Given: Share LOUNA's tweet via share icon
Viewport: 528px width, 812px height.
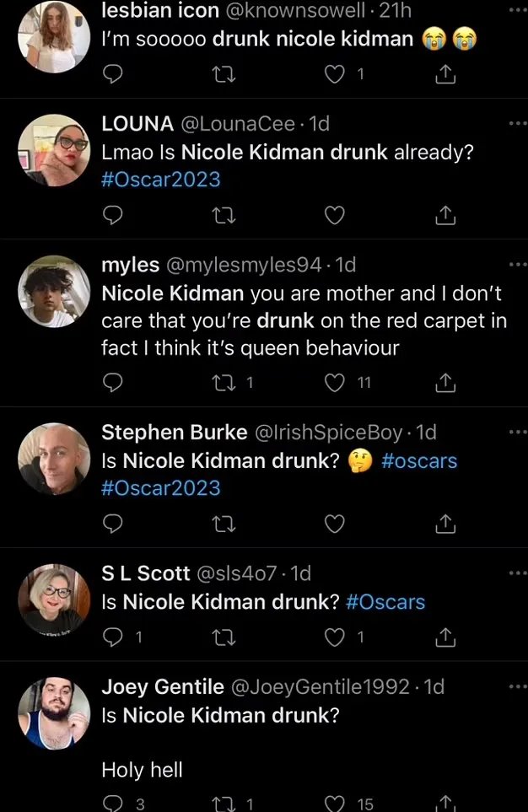Looking at the screenshot, I should pos(445,216).
